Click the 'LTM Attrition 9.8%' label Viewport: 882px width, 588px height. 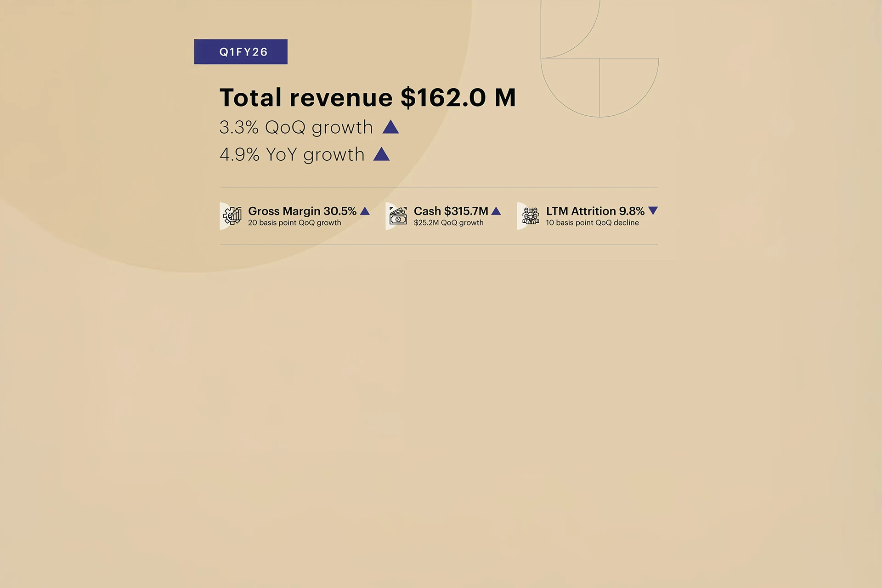click(595, 211)
